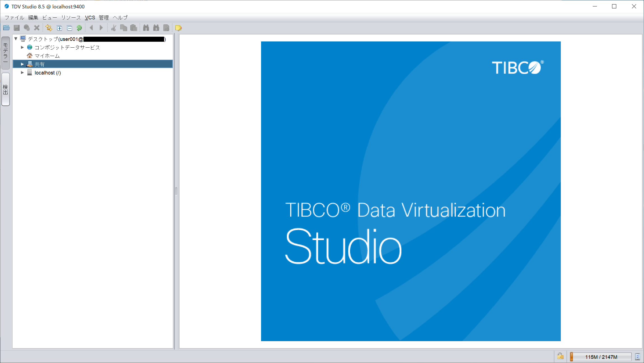
Task: Click the 115M / 2147M memory bar
Action: pyautogui.click(x=601, y=357)
